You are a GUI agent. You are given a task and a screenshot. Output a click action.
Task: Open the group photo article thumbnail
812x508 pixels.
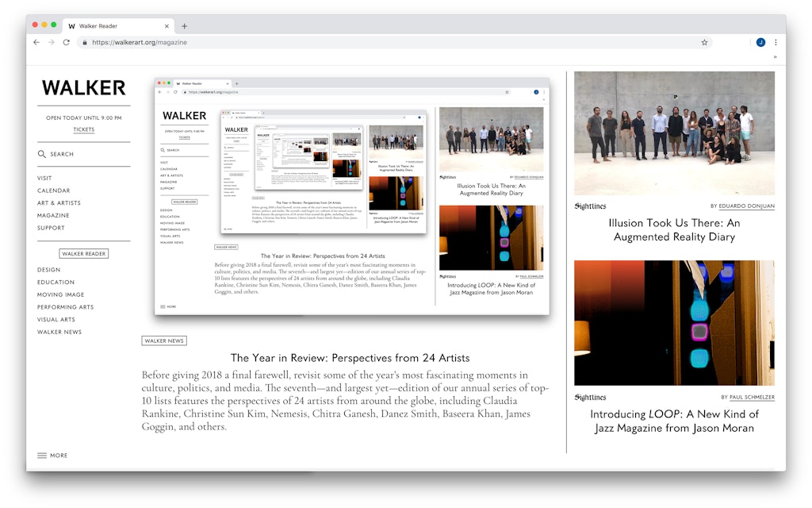tap(674, 133)
